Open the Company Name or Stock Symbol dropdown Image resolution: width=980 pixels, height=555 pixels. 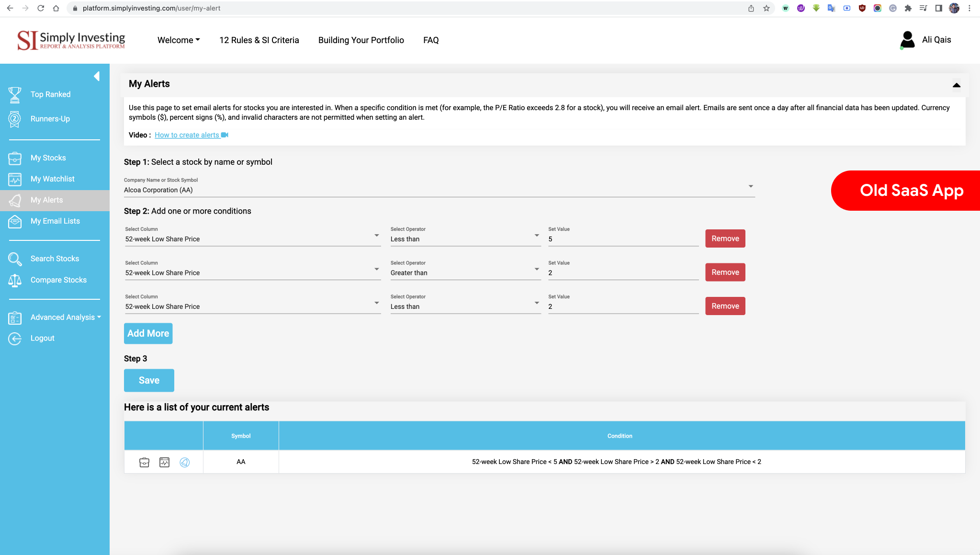(439, 190)
